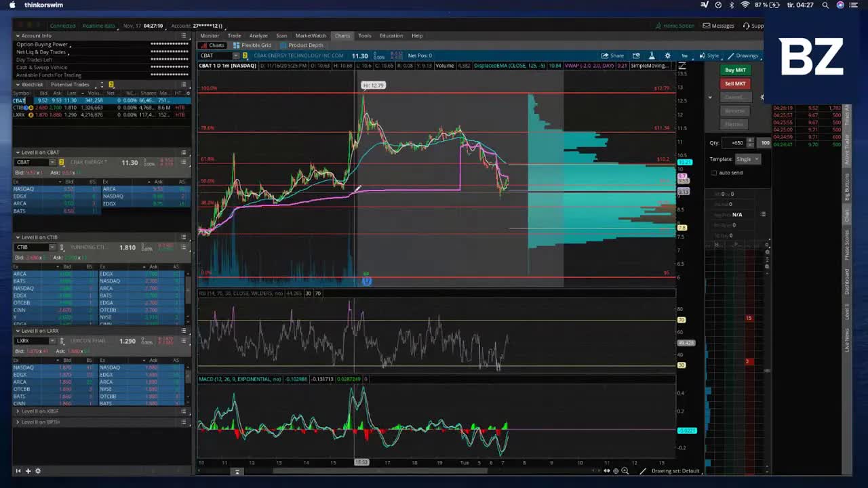Click the gadget settings gear at bottom left

tap(37, 470)
